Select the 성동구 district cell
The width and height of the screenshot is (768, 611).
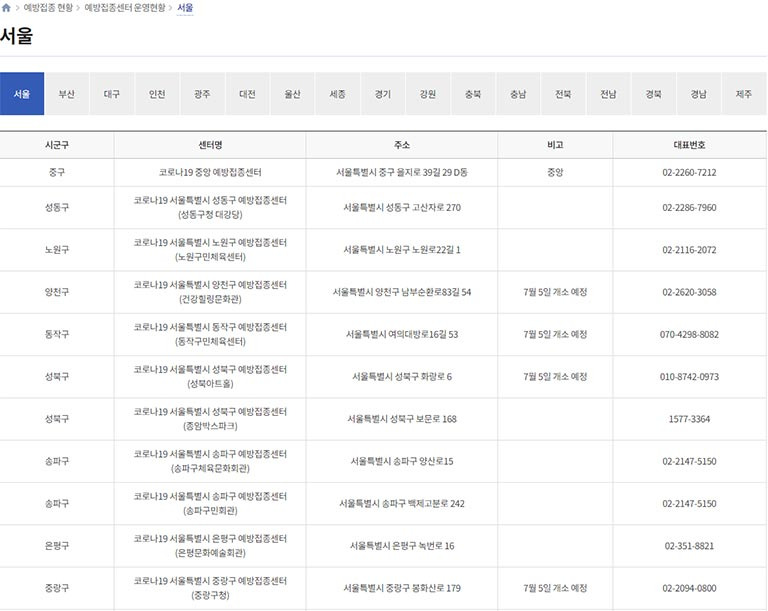tap(57, 207)
